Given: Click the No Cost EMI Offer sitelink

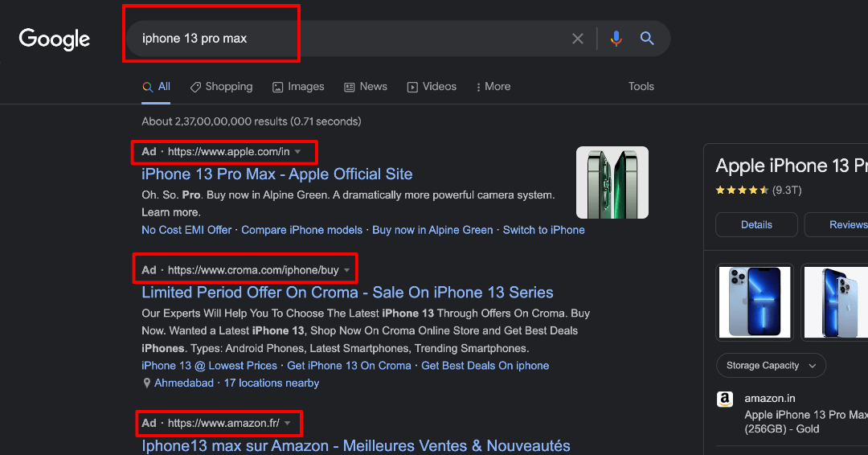Looking at the screenshot, I should (x=186, y=230).
